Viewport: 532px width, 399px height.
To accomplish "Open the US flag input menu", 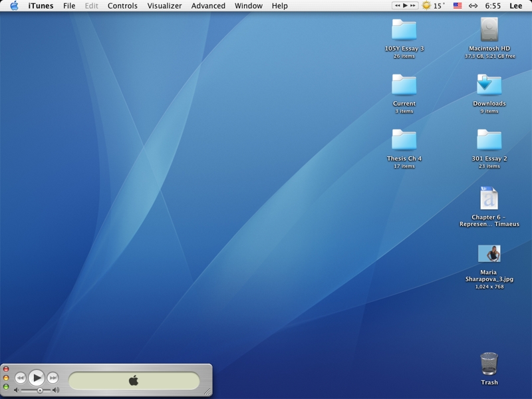I will click(x=458, y=6).
